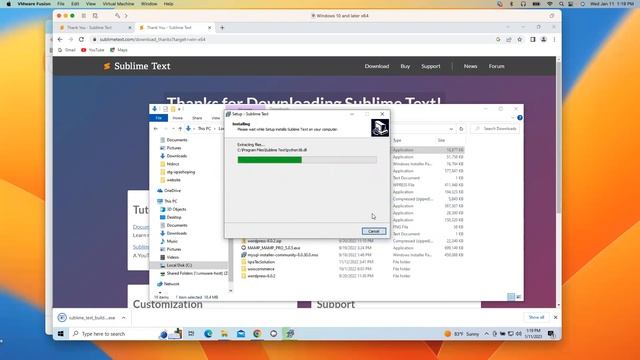Viewport: 640px width, 360px height.
Task: Click Explorer up-arrow navigation button
Action: coord(180,129)
